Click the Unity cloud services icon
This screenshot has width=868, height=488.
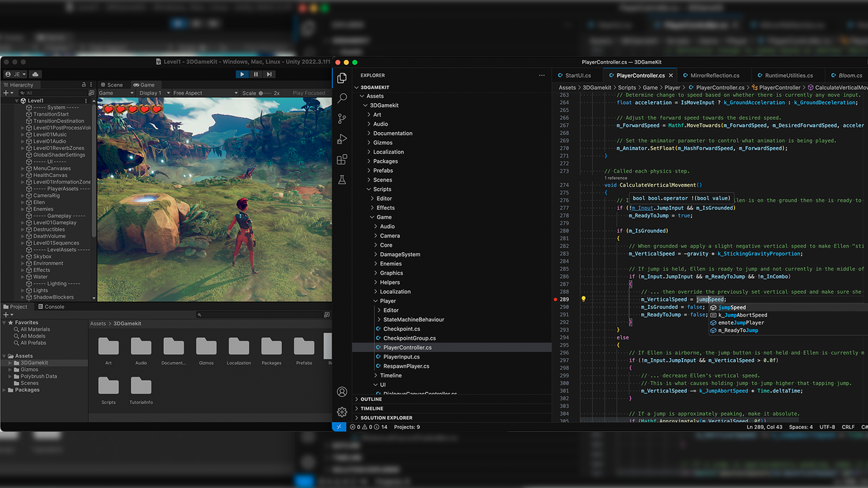tap(35, 74)
